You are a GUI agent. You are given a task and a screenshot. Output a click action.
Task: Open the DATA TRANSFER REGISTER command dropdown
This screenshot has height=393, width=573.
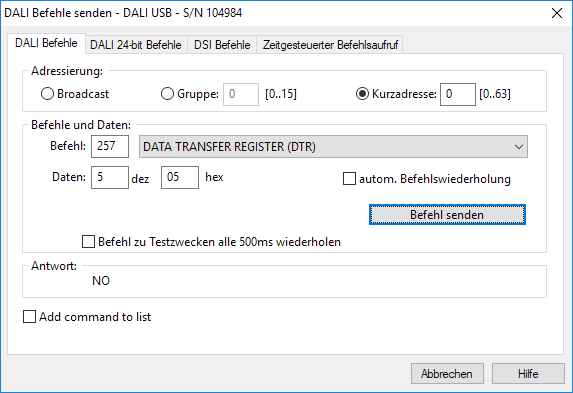click(333, 147)
